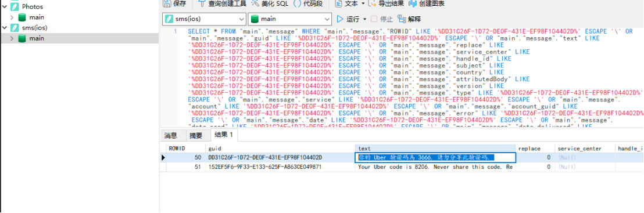Image resolution: width=644 pixels, height=213 pixels.
Task: Click service_center (Null) cell in row 50
Action: (x=584, y=157)
